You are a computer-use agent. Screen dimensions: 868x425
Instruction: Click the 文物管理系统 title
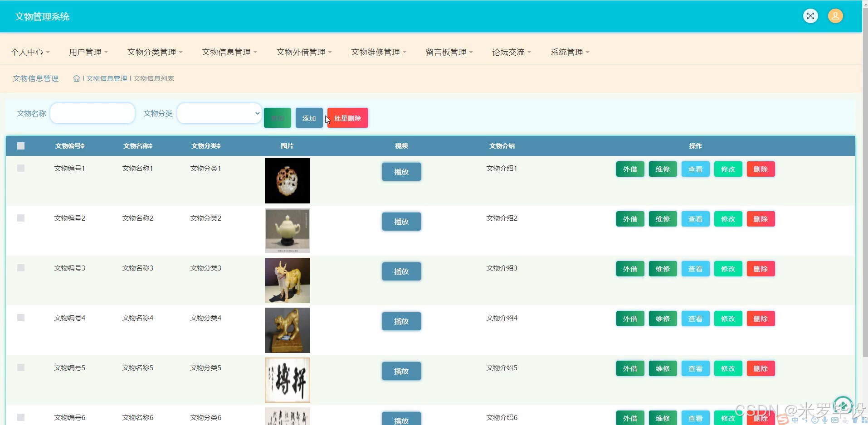[x=42, y=17]
